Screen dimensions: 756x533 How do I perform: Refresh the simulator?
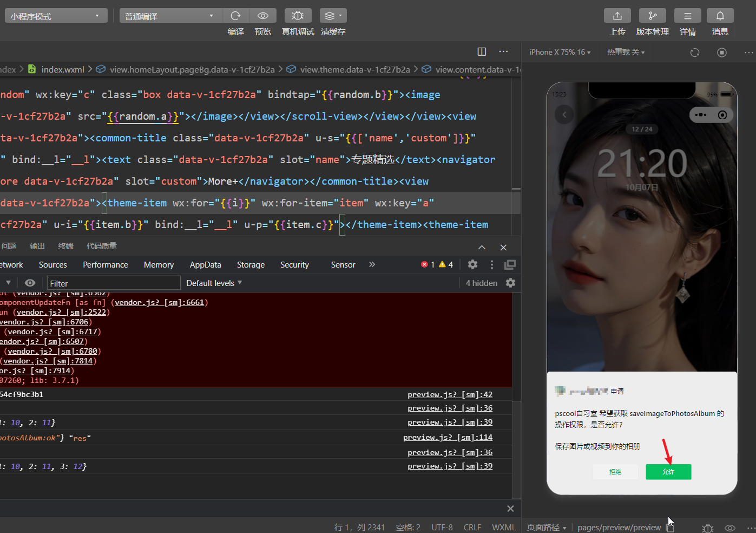coord(695,53)
